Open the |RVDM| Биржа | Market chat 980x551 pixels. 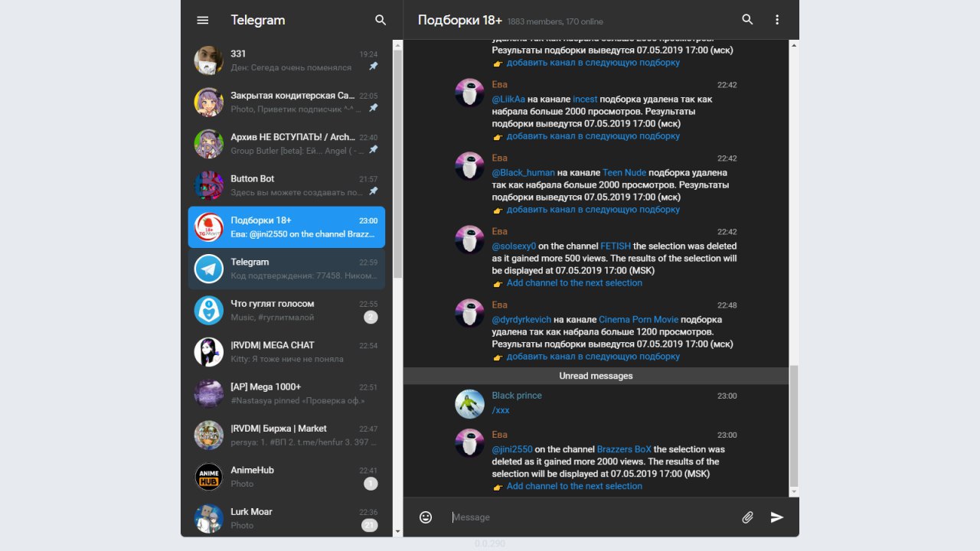pos(286,435)
